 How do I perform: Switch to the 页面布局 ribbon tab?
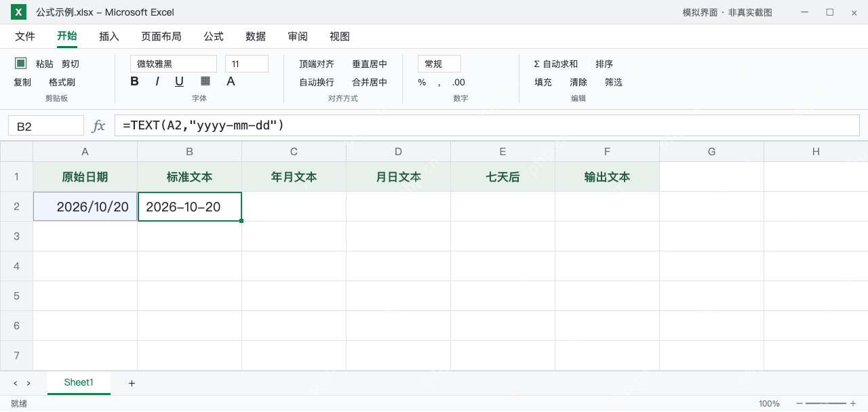(x=161, y=37)
